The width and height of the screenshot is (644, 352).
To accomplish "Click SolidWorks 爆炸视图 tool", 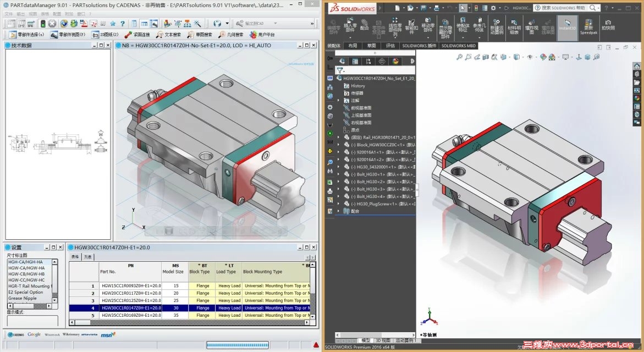I will tap(531, 26).
